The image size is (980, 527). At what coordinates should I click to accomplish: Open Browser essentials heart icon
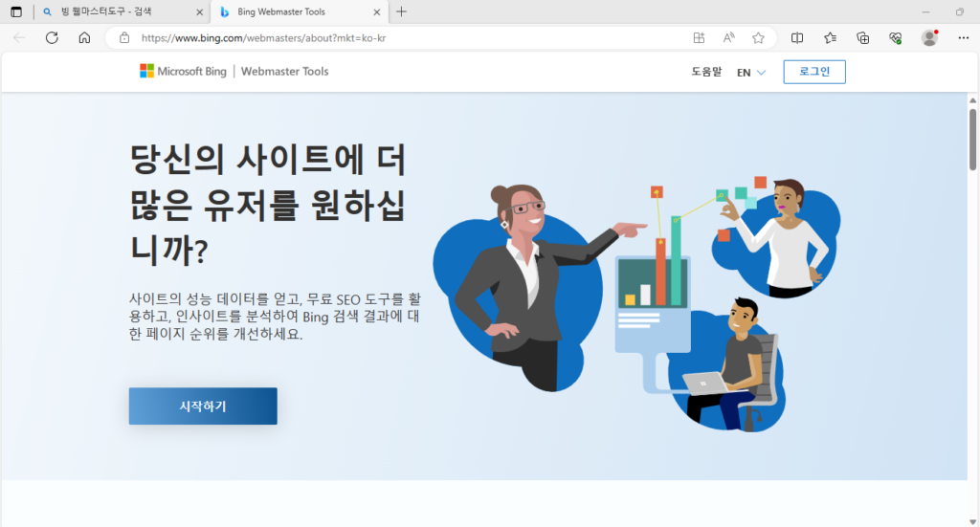click(x=896, y=38)
